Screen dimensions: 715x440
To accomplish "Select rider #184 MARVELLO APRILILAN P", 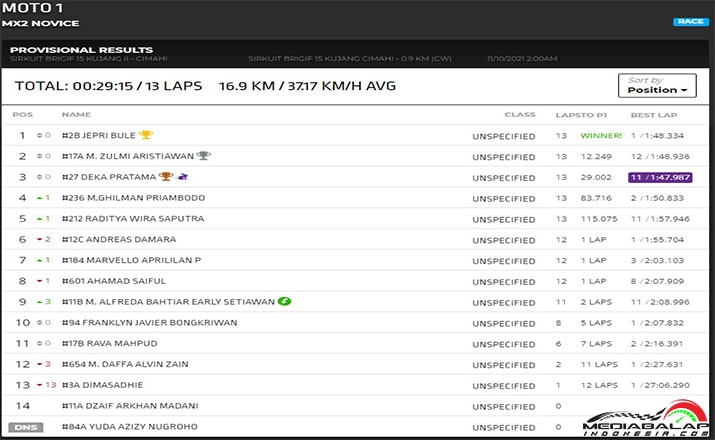I will (x=131, y=260).
